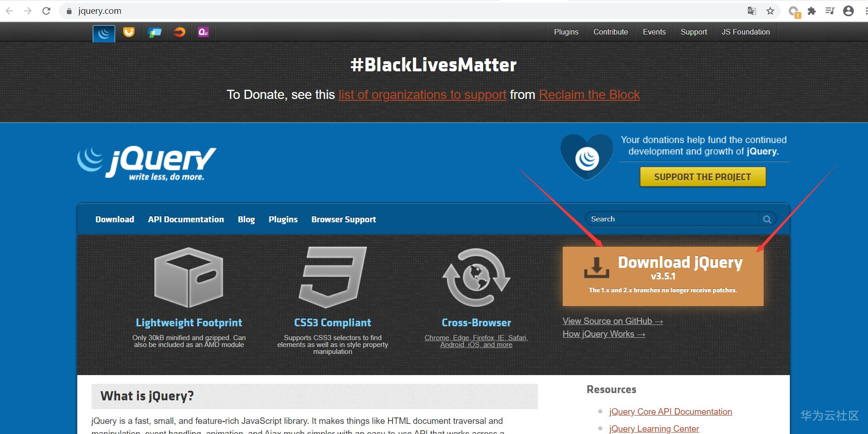Go to the Download nav tab
This screenshot has width=868, height=434.
[115, 220]
